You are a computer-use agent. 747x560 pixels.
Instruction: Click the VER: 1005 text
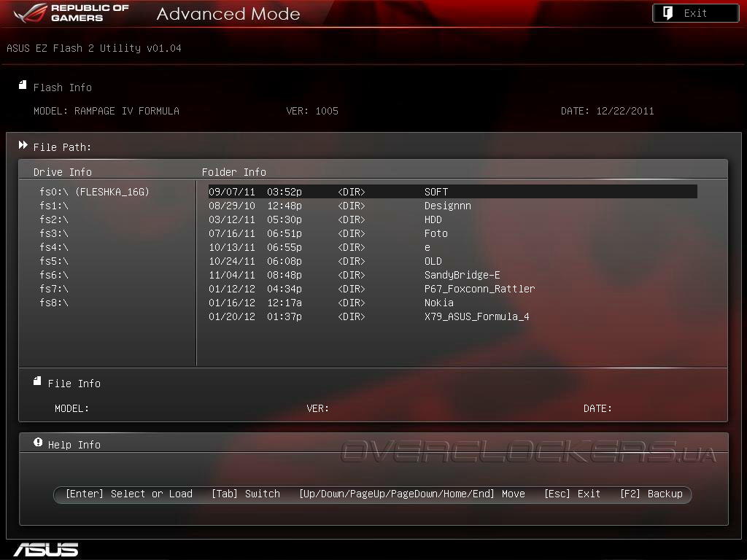click(x=312, y=111)
